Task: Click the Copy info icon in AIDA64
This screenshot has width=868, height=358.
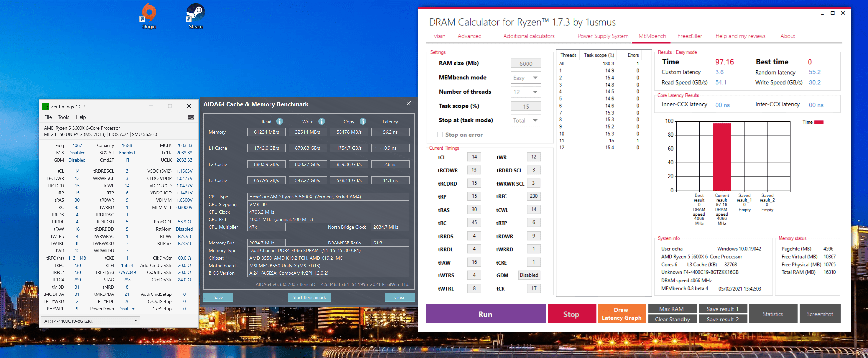Action: click(x=363, y=121)
